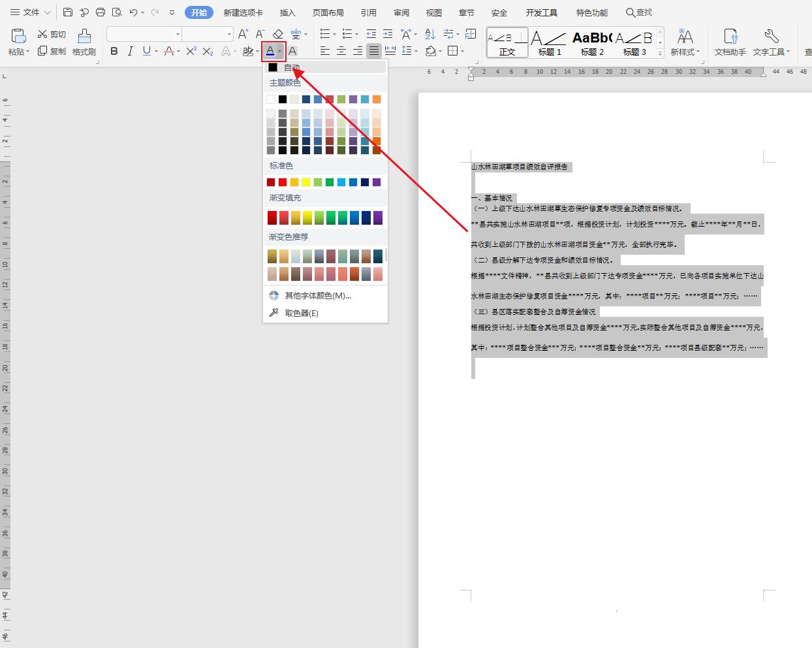Screen dimensions: 812x648
Task: Toggle Italic formatting
Action: click(130, 51)
